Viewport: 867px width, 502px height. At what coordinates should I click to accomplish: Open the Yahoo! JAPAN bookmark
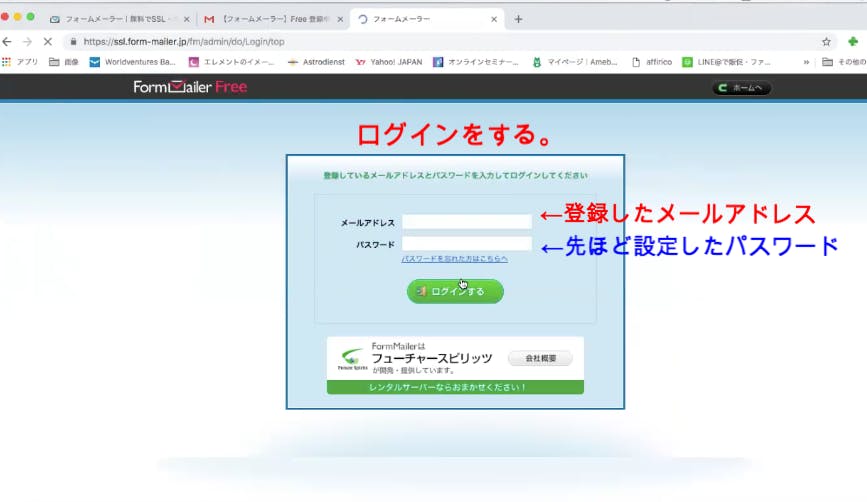coord(389,62)
